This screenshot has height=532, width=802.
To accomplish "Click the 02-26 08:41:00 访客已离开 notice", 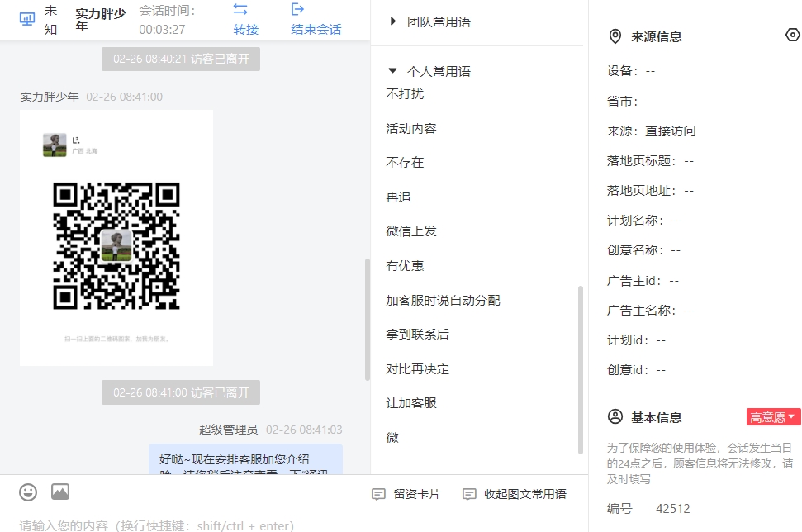I will click(181, 392).
